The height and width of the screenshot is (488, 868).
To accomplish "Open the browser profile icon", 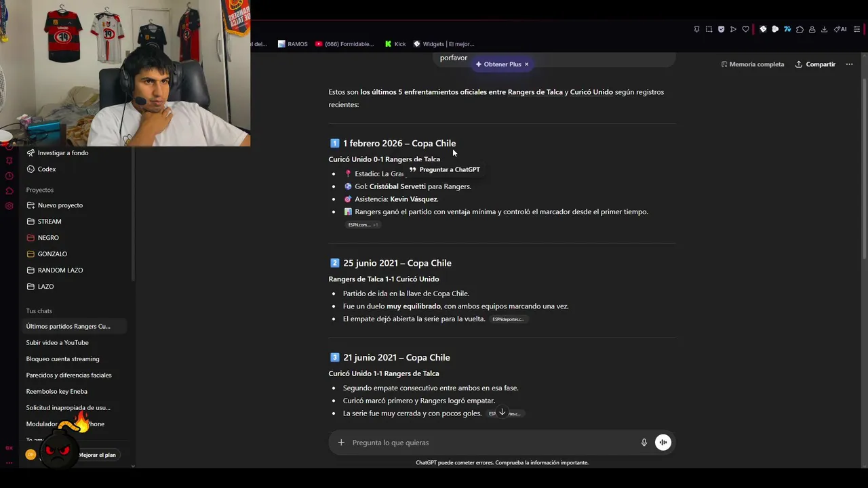I will point(812,29).
